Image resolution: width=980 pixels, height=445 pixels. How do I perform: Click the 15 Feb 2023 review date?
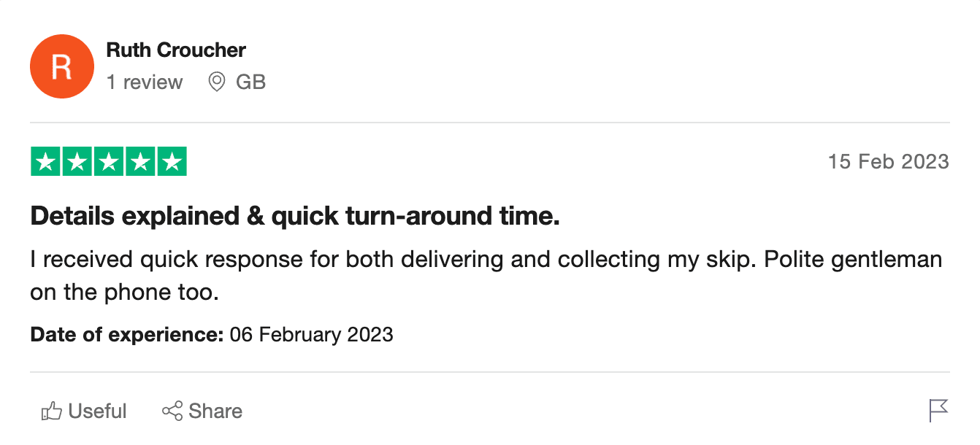pyautogui.click(x=888, y=162)
